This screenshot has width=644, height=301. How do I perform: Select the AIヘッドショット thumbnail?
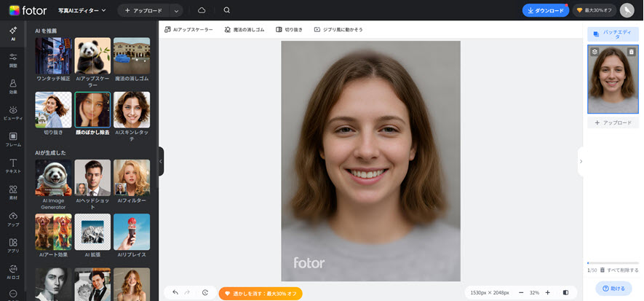point(92,182)
